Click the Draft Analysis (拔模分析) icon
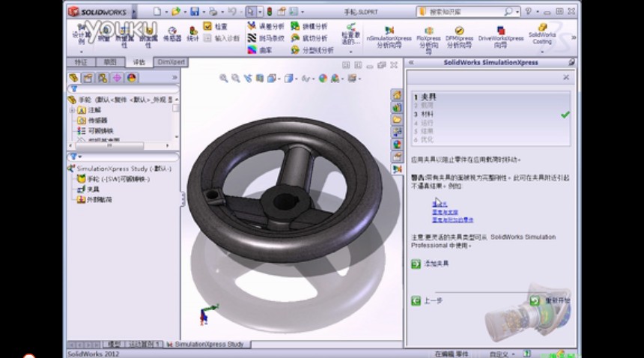 click(295, 26)
